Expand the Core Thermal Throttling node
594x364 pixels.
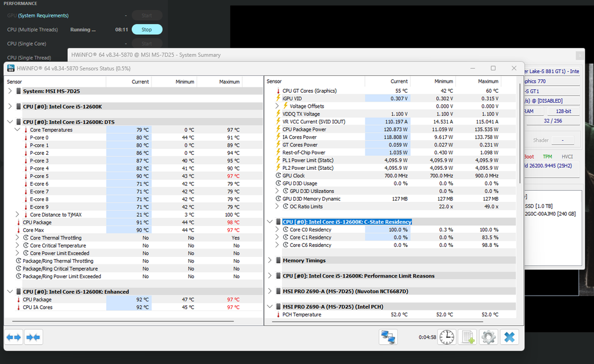tap(17, 238)
